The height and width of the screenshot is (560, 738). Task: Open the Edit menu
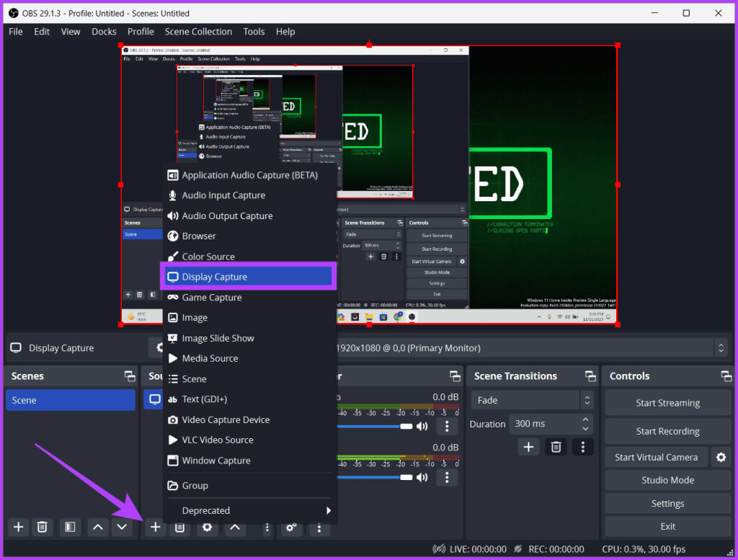42,32
